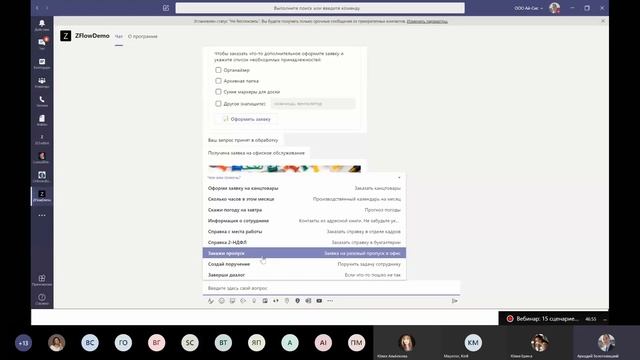640x360 pixels.
Task: Open the Activity feed in the sidebar
Action: point(42,25)
